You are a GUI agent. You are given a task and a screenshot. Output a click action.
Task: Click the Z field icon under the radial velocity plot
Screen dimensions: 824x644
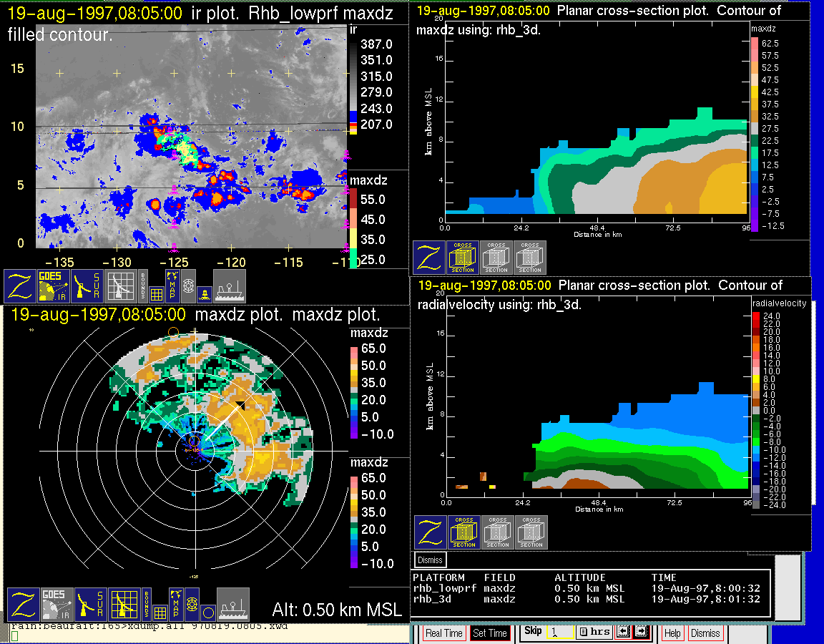[431, 533]
